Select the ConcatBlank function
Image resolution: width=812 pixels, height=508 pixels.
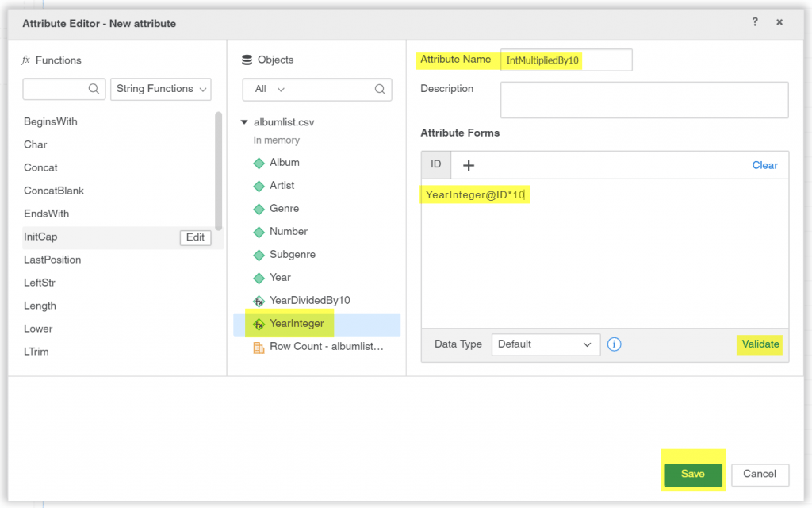click(54, 190)
